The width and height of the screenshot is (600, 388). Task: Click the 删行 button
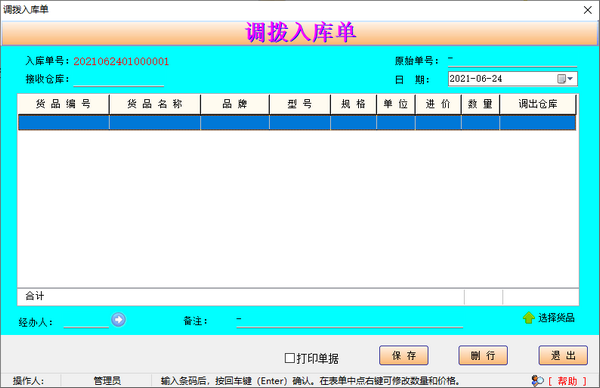tap(483, 355)
